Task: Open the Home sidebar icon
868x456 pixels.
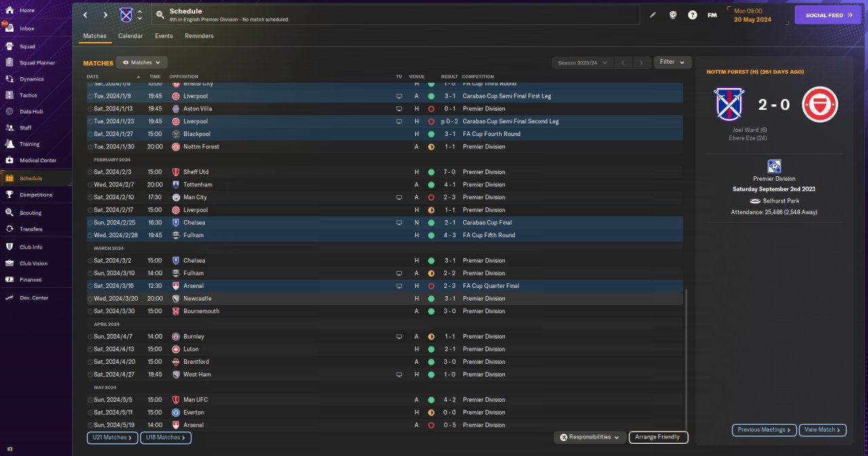Action: (x=9, y=10)
